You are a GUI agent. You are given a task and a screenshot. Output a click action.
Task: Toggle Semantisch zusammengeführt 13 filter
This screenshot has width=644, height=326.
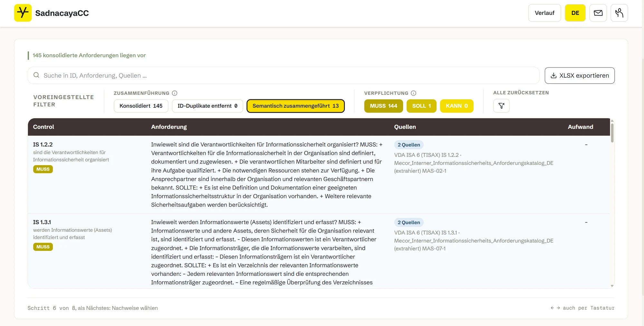296,106
